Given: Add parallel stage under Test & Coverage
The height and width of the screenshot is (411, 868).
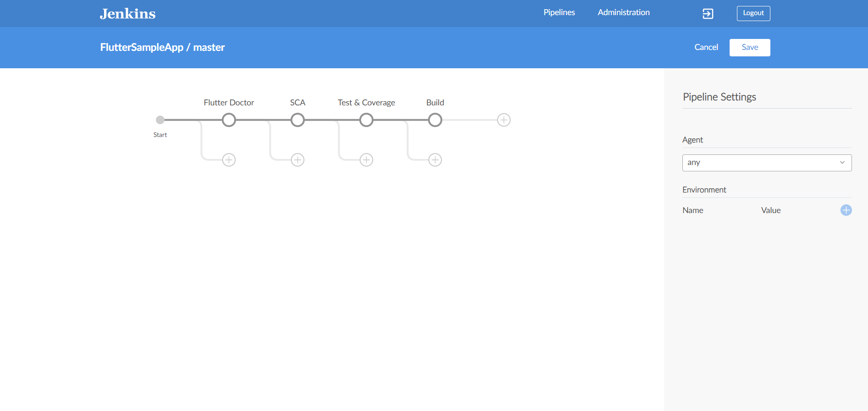Looking at the screenshot, I should pos(366,160).
